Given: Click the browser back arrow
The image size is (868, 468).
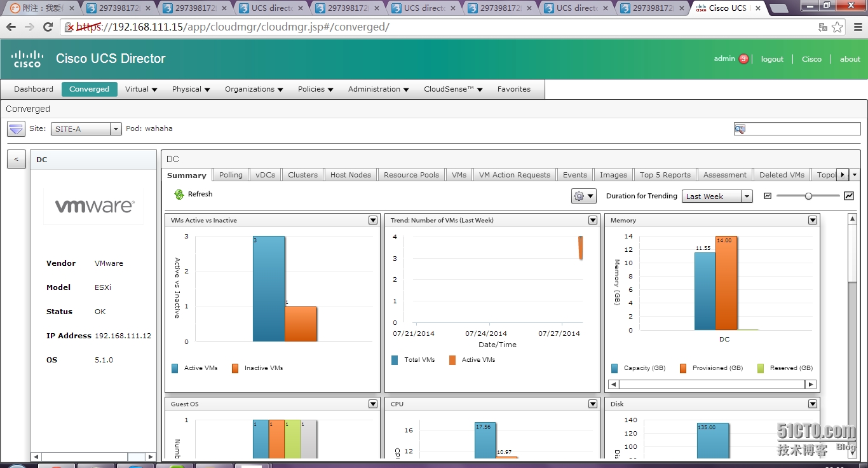Looking at the screenshot, I should (x=11, y=27).
